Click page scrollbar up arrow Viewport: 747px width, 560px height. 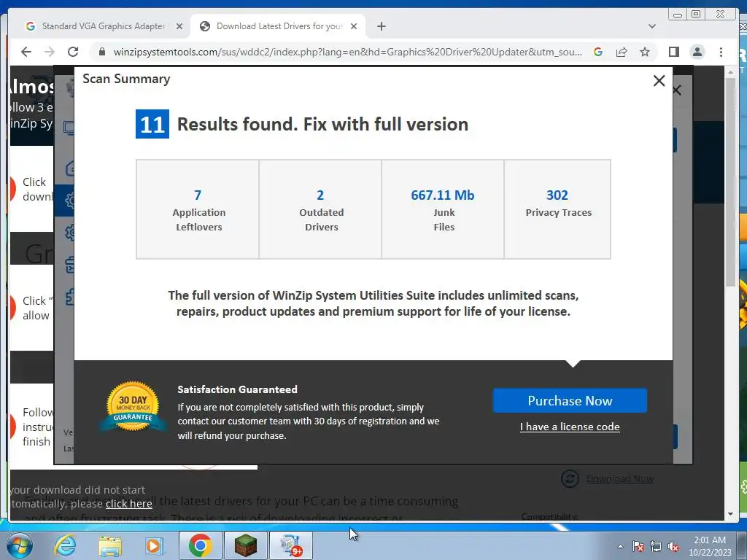tap(731, 71)
